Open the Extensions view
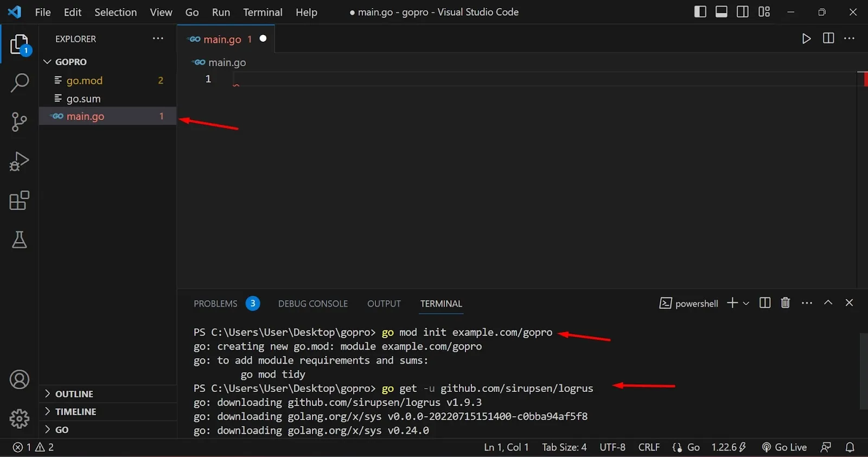This screenshot has width=868, height=457. 20,200
